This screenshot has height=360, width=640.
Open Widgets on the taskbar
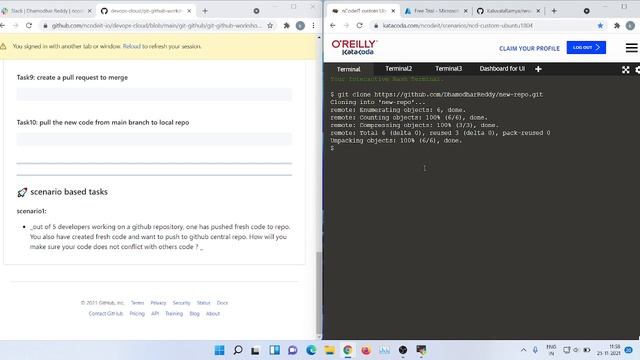point(274,350)
